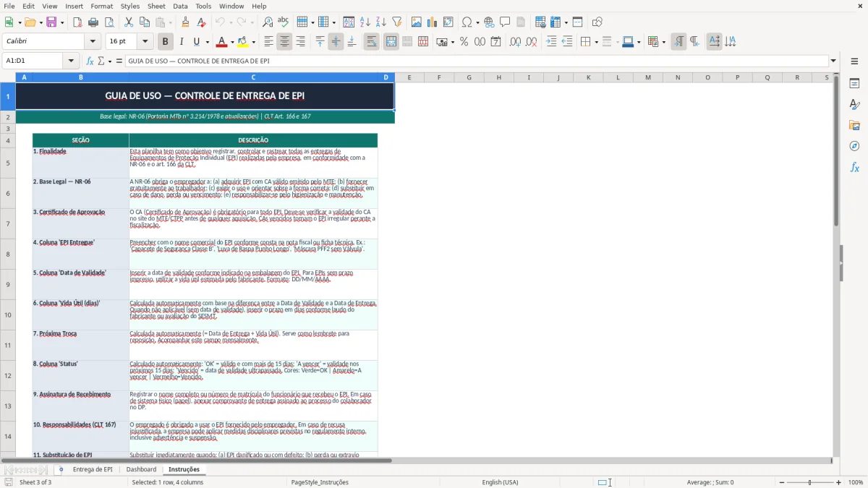Copy the selection to the clipboard
Screen dimensions: 868x488
(x=143, y=22)
